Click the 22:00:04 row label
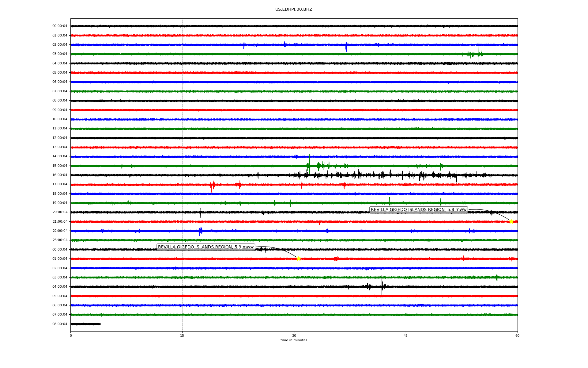Screen dimensions: 588x368 pos(60,231)
